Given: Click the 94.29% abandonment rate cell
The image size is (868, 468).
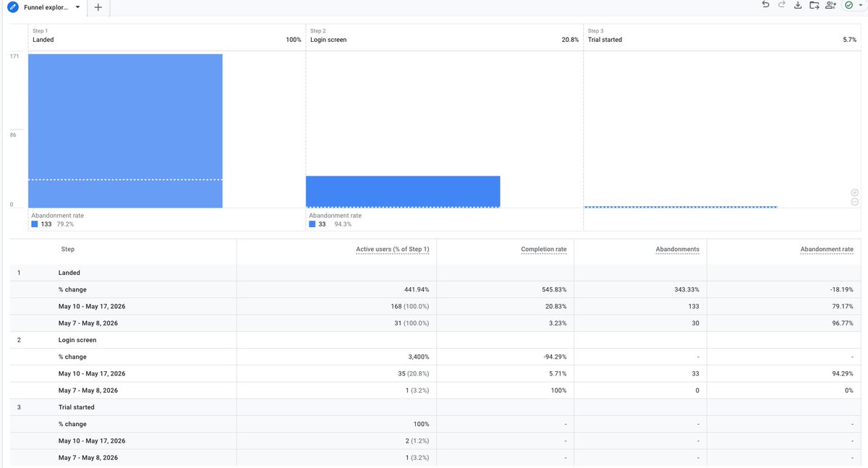Looking at the screenshot, I should click(843, 373).
